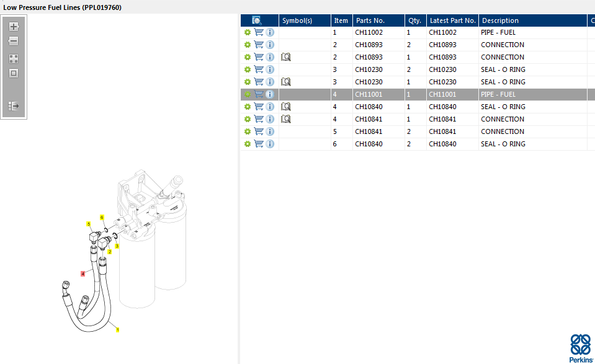Open symbol book icon for item 4 CH10840

(286, 107)
